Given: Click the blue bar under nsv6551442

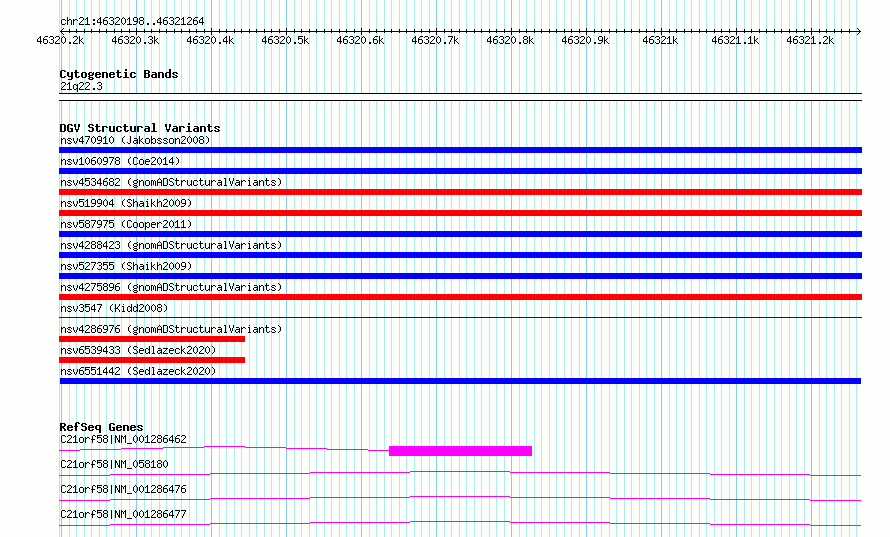Looking at the screenshot, I should [x=460, y=381].
